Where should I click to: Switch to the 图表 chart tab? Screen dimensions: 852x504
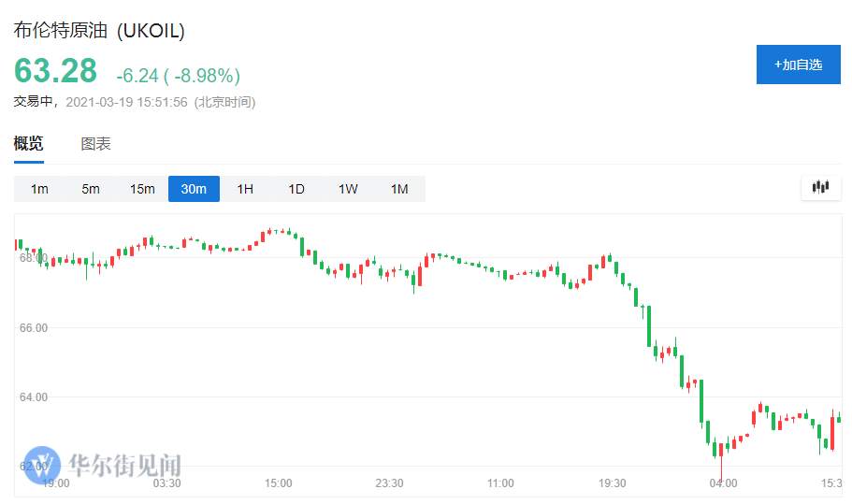pos(95,144)
